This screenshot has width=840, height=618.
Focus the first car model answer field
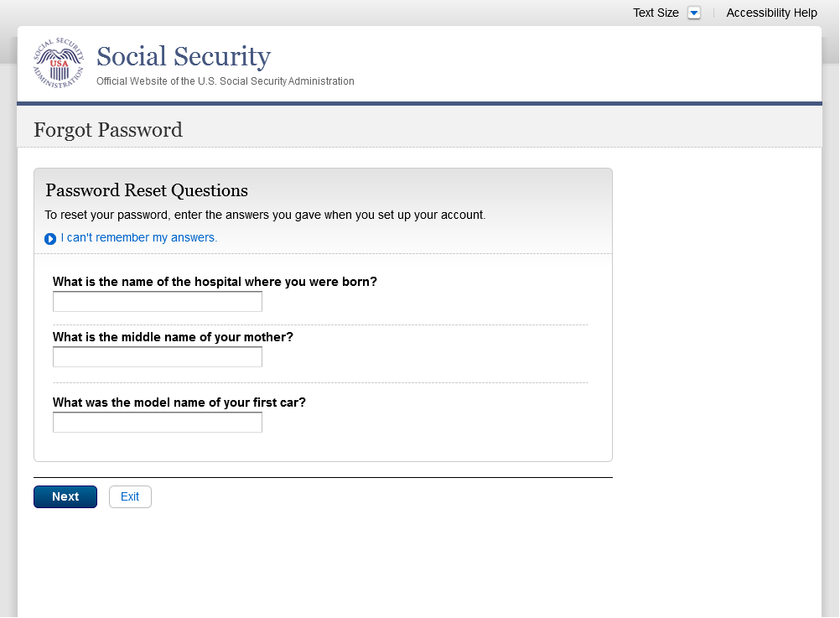[158, 423]
